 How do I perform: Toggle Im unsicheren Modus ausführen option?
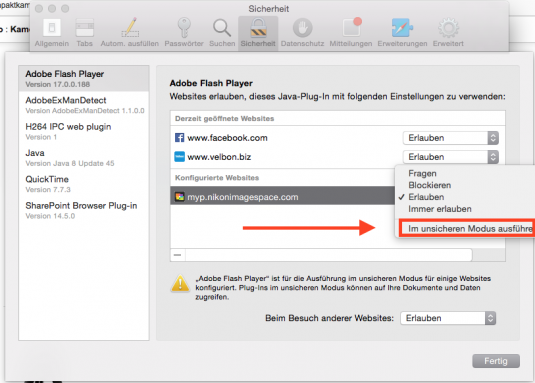point(466,229)
